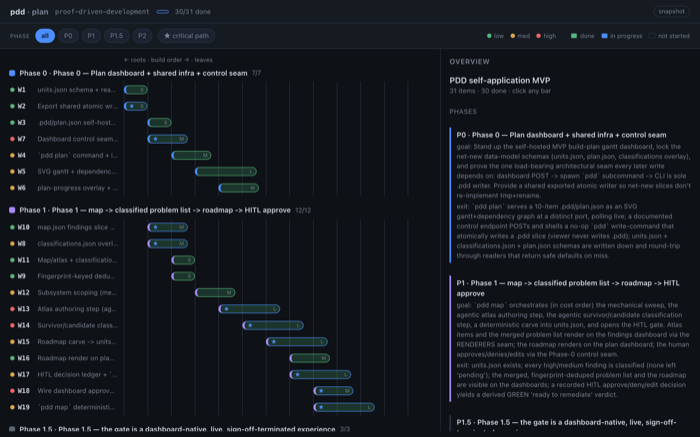
Task: Click the green risk dot for W1
Action: pyautogui.click(x=12, y=90)
